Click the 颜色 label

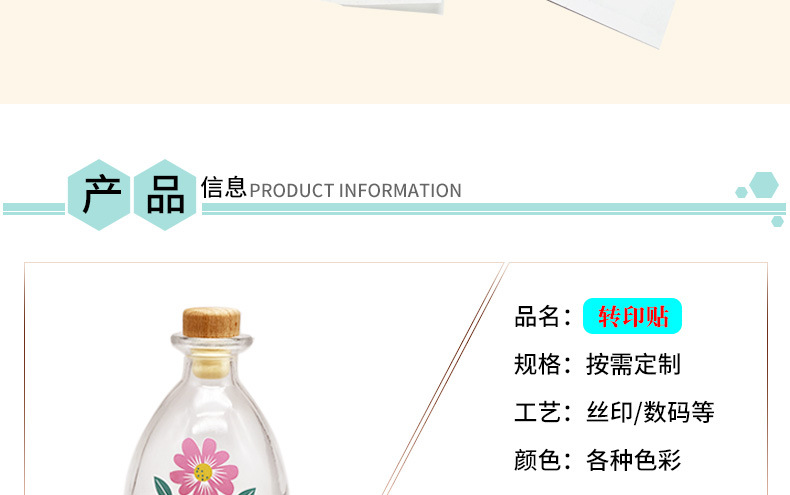[537, 460]
